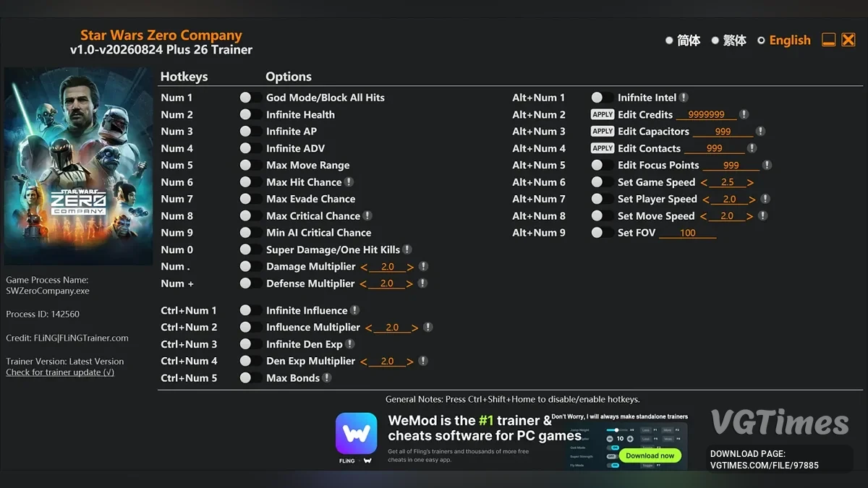Screen dimensions: 868x488
Task: Click info icon next to Max Hit Chance
Action: point(349,182)
